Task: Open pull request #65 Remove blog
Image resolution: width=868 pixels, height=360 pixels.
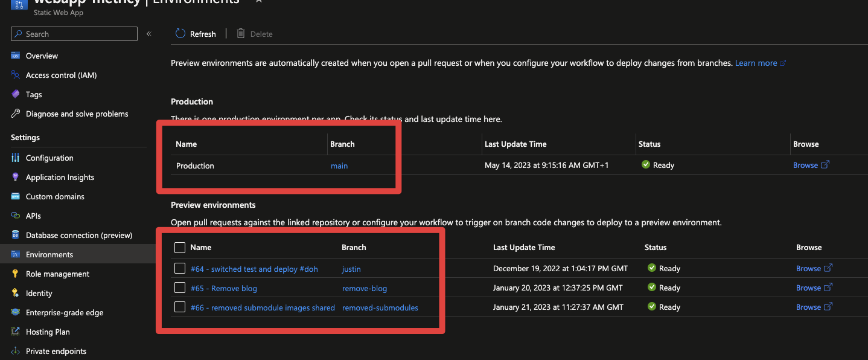Action: point(224,288)
